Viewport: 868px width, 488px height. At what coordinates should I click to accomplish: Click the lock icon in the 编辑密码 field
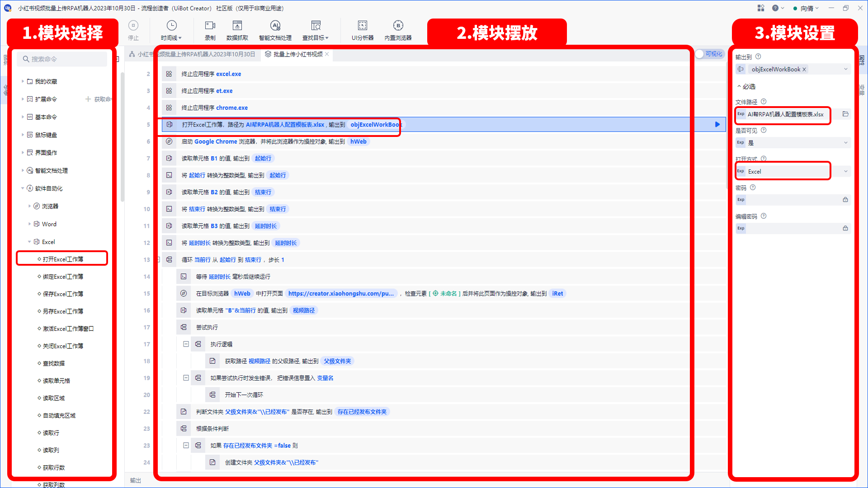pyautogui.click(x=845, y=228)
